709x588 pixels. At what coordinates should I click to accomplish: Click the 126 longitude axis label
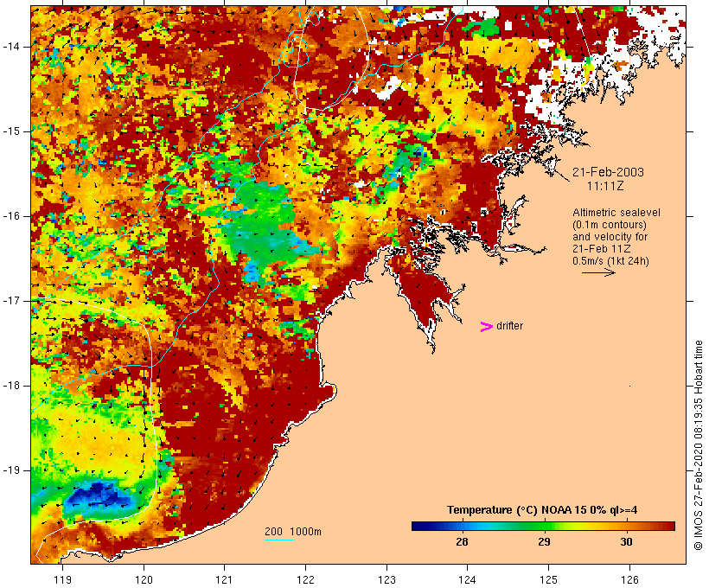coord(629,579)
